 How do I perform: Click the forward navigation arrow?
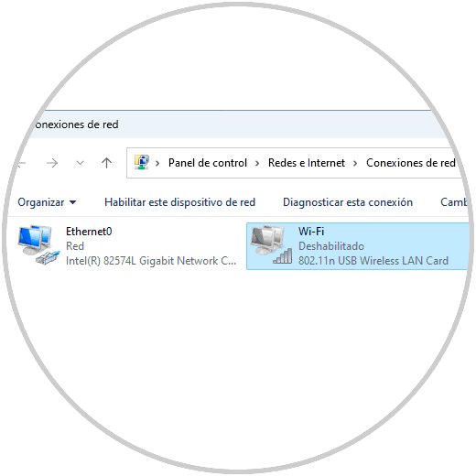tap(52, 163)
